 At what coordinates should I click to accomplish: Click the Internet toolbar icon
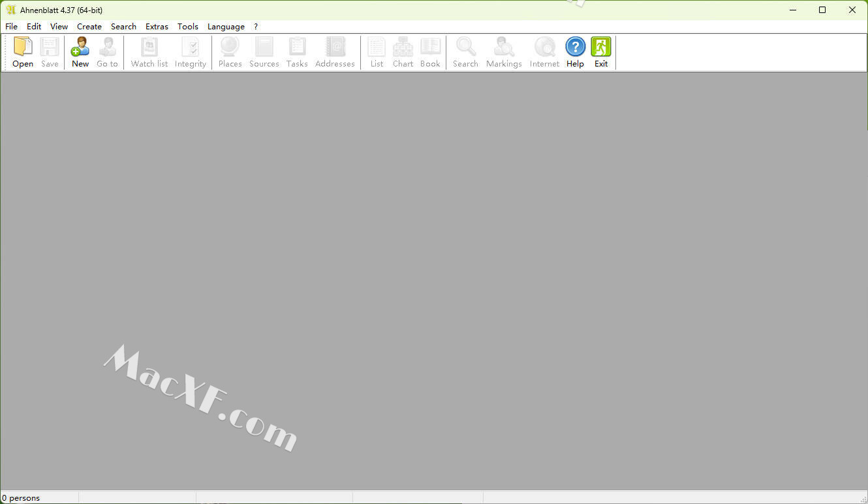click(x=544, y=48)
